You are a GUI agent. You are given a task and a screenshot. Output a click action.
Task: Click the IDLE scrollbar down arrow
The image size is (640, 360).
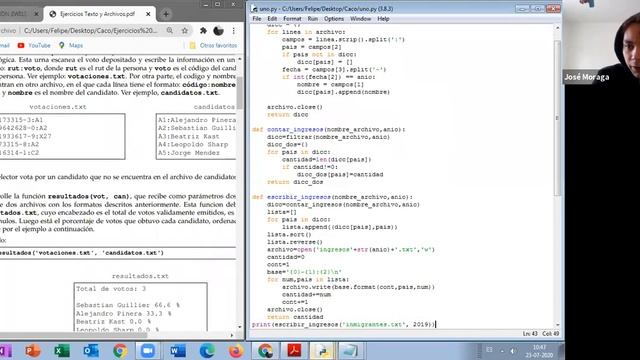pos(558,325)
